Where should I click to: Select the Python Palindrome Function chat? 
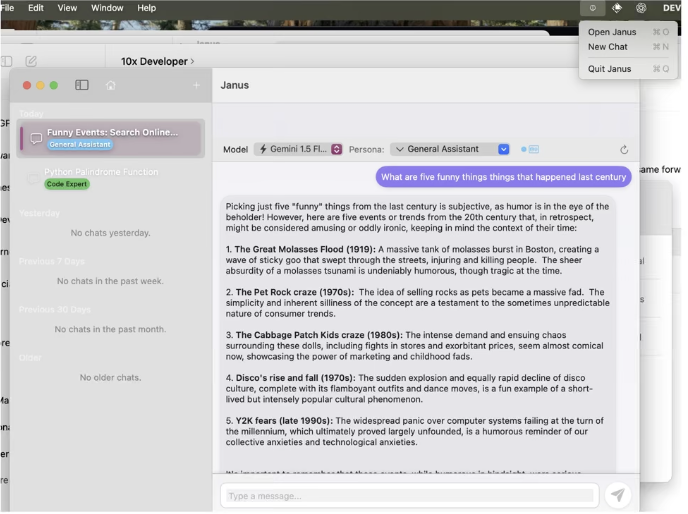[x=111, y=178]
